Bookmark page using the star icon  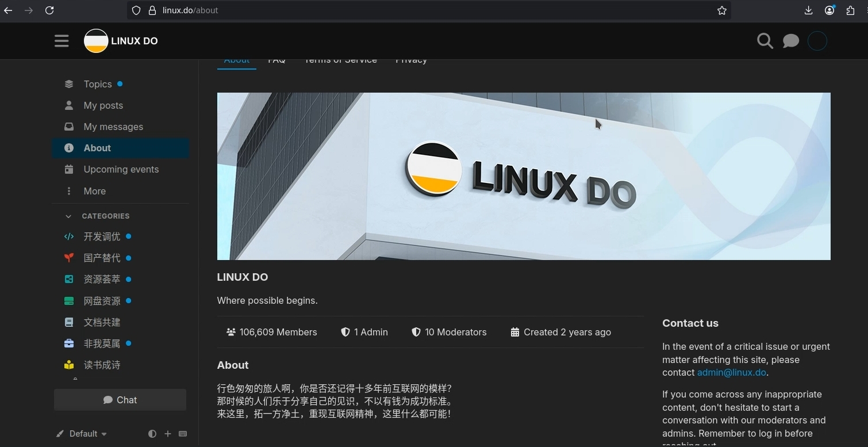722,10
